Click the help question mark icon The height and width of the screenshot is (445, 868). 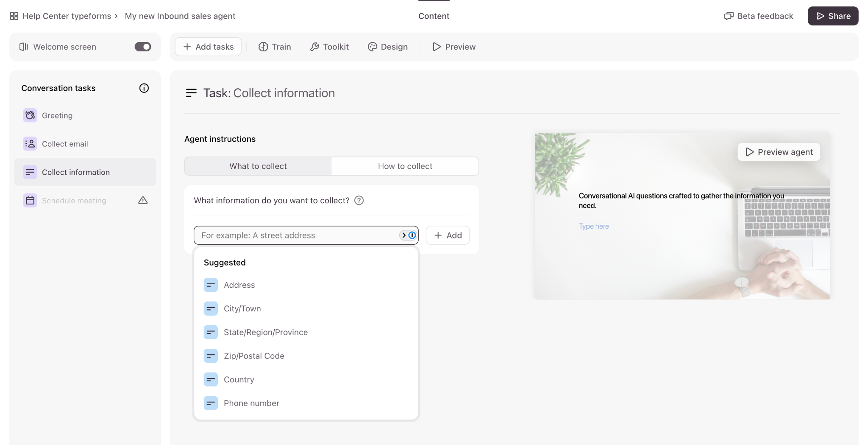coord(359,200)
